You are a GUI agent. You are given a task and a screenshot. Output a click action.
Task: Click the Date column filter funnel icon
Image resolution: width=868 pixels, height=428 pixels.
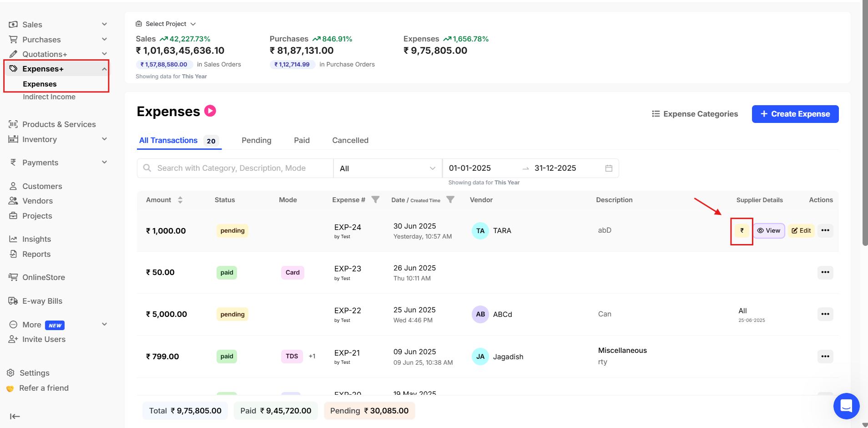click(450, 199)
